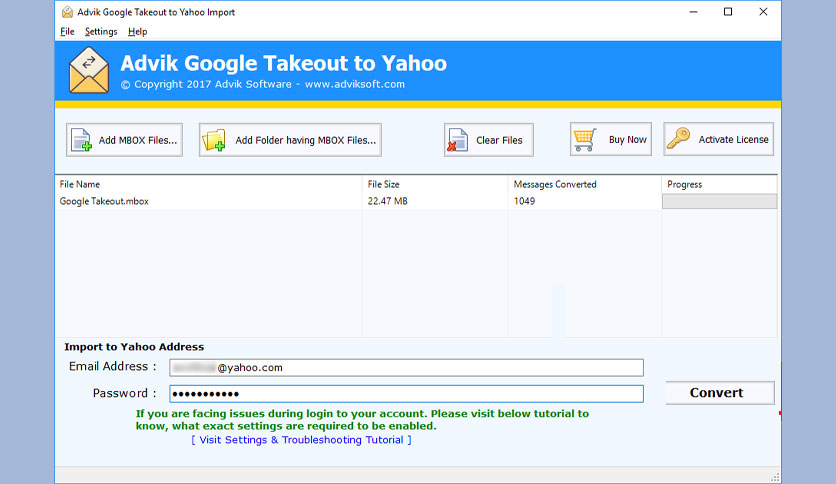Open the Settings menu
The height and width of the screenshot is (484, 836).
[x=101, y=31]
